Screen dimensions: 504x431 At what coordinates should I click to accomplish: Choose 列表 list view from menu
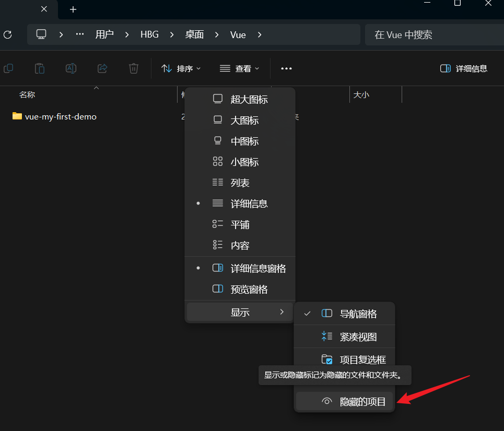click(x=240, y=183)
